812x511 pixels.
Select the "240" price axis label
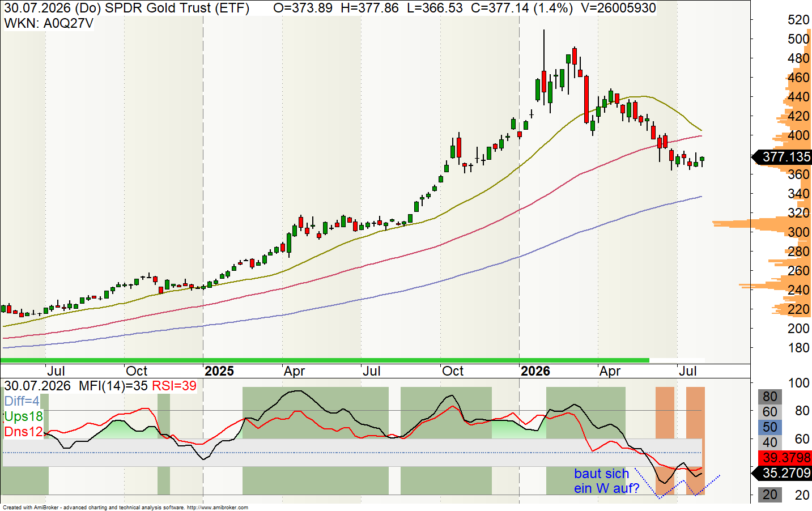(x=798, y=290)
